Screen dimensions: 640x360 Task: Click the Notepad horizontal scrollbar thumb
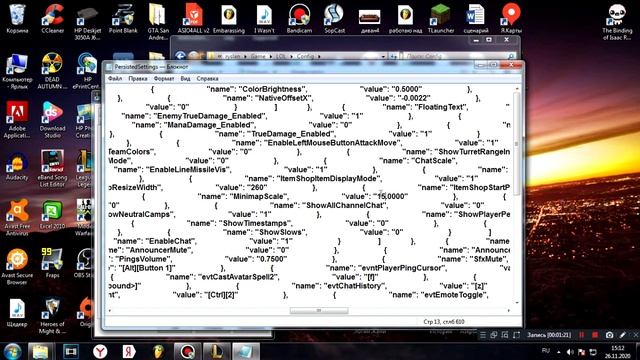[x=319, y=311]
